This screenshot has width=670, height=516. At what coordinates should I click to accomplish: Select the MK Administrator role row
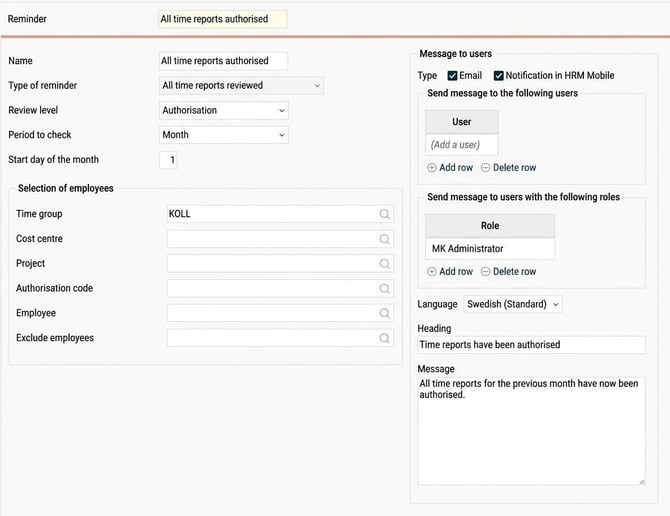coord(490,249)
